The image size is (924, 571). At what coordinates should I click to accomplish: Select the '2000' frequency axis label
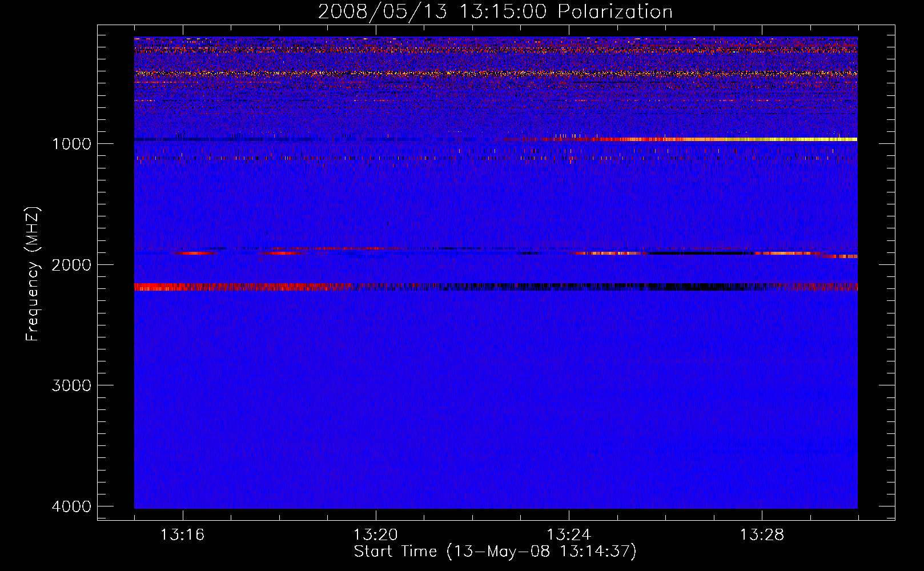[71, 265]
